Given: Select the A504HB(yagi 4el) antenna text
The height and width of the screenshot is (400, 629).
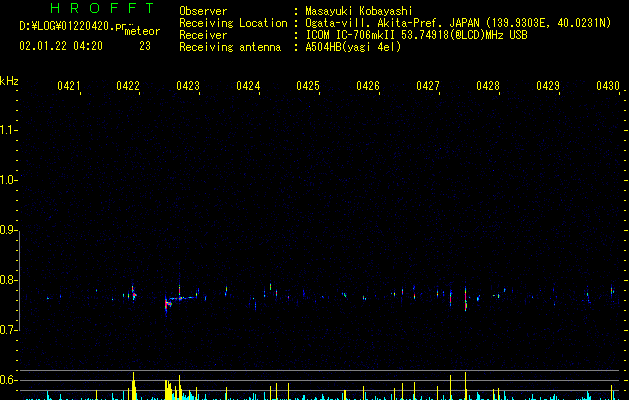Looking at the screenshot, I should coord(353,47).
